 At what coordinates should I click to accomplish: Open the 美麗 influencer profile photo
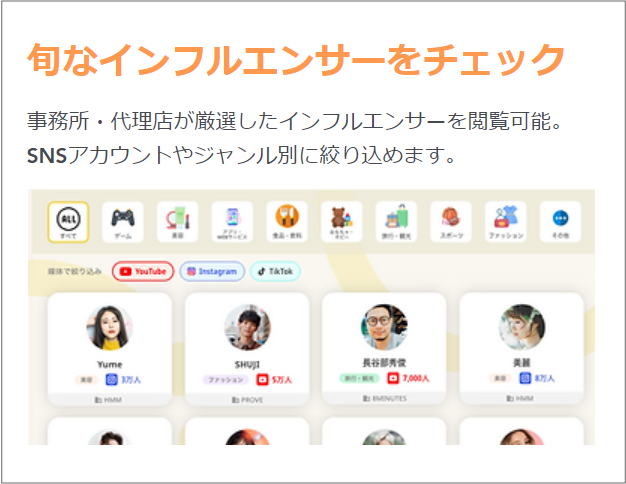coord(522,327)
